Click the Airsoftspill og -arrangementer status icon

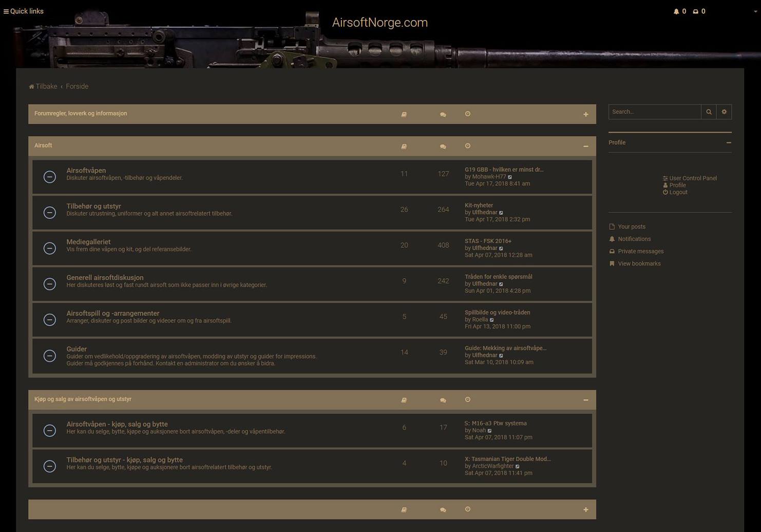click(x=50, y=320)
